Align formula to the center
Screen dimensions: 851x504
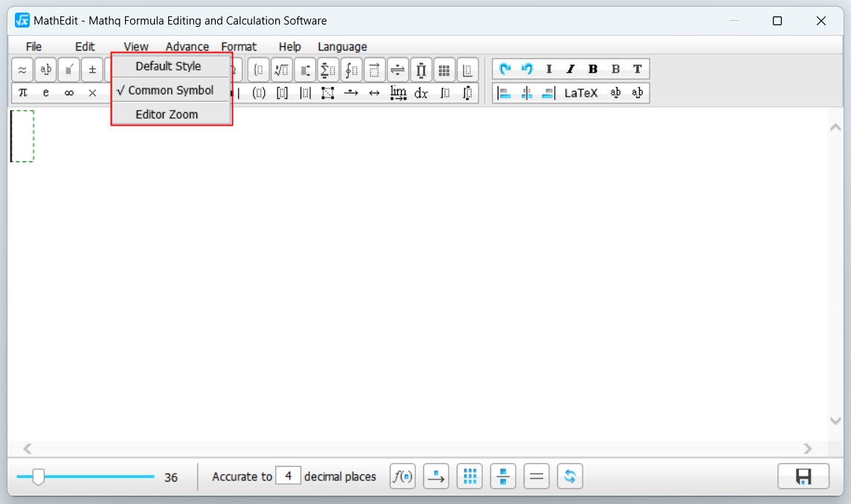[x=527, y=93]
